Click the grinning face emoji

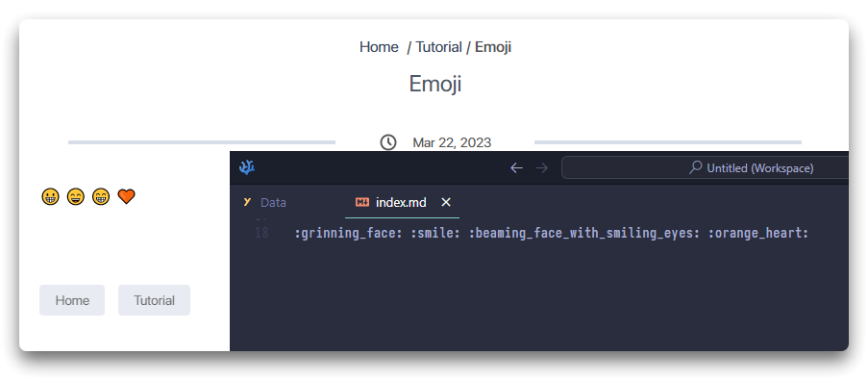[50, 196]
